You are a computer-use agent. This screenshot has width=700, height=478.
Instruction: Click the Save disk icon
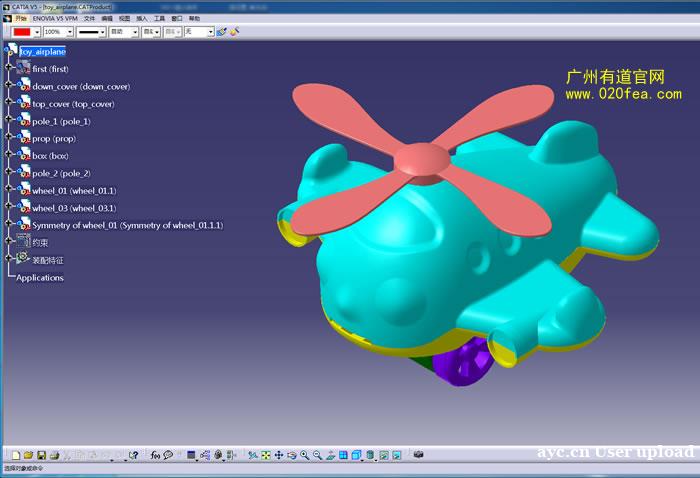tap(41, 456)
